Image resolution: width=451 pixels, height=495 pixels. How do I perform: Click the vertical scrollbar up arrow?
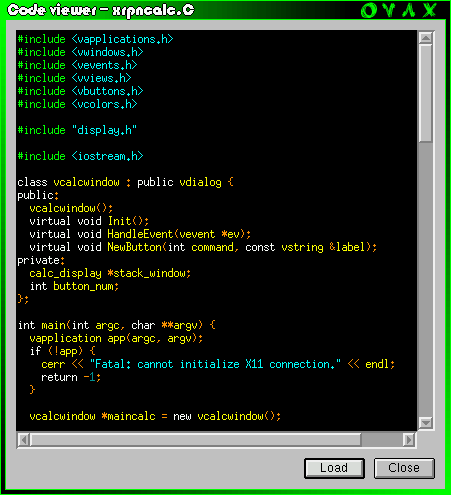click(426, 38)
